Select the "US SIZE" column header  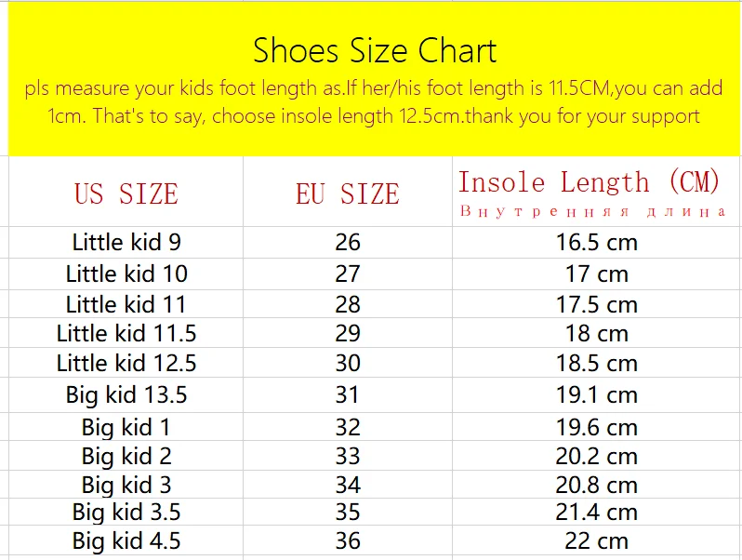pyautogui.click(x=126, y=193)
